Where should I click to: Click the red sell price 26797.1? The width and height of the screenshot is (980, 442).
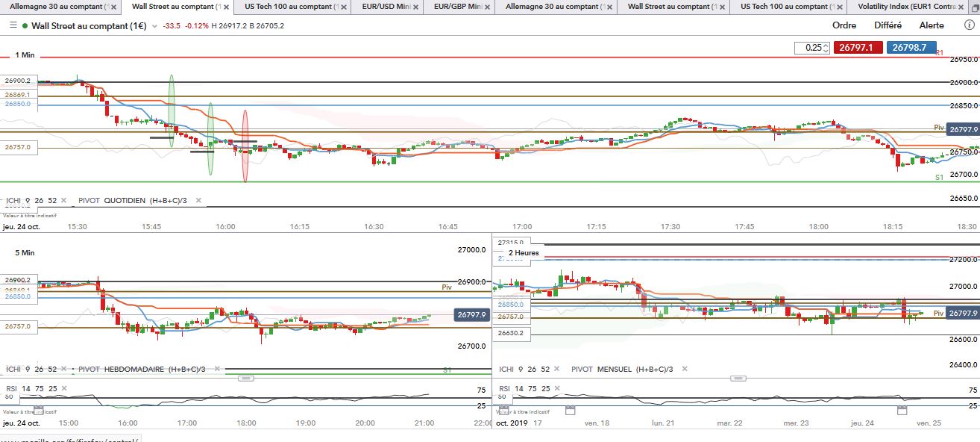click(x=858, y=47)
